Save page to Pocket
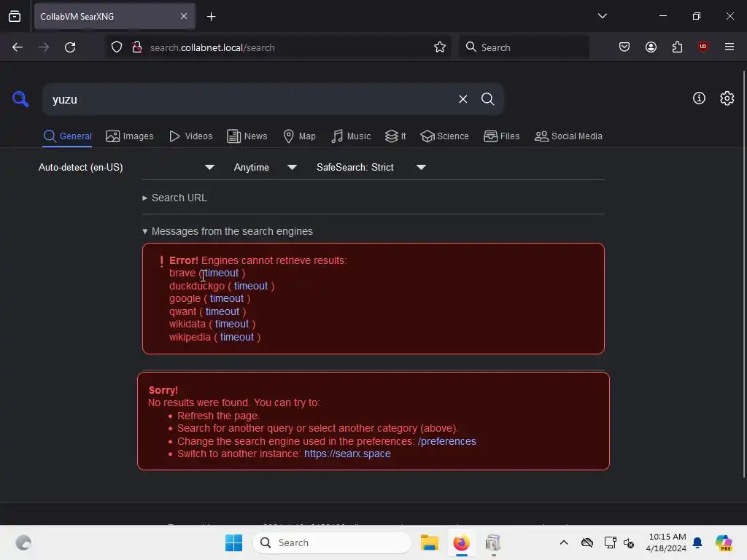The height and width of the screenshot is (560, 747). [x=624, y=47]
